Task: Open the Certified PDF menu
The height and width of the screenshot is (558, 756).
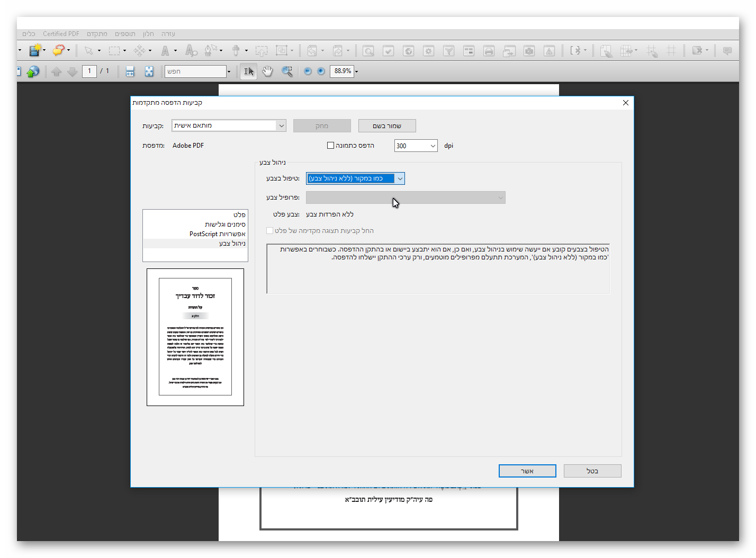Action: tap(61, 34)
